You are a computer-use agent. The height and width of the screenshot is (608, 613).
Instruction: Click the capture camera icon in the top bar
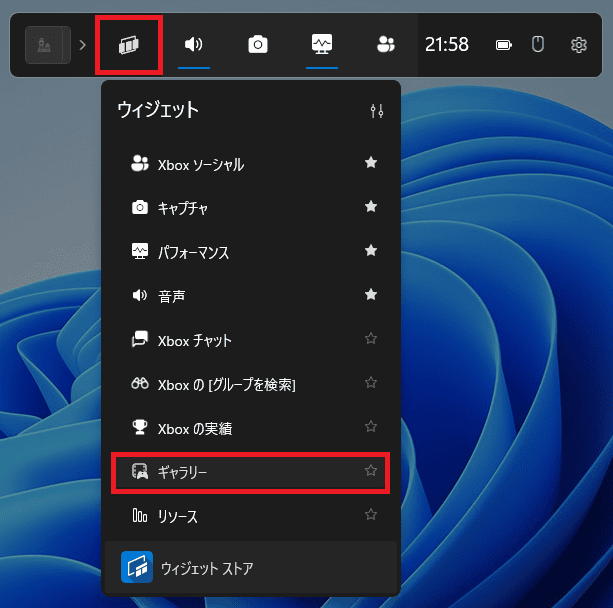(258, 44)
